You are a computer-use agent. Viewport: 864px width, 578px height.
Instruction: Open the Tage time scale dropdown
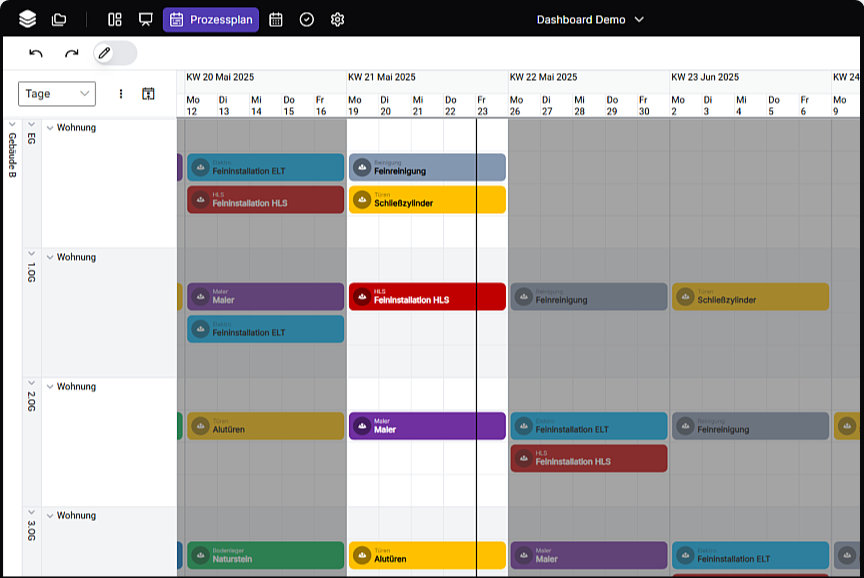[57, 94]
